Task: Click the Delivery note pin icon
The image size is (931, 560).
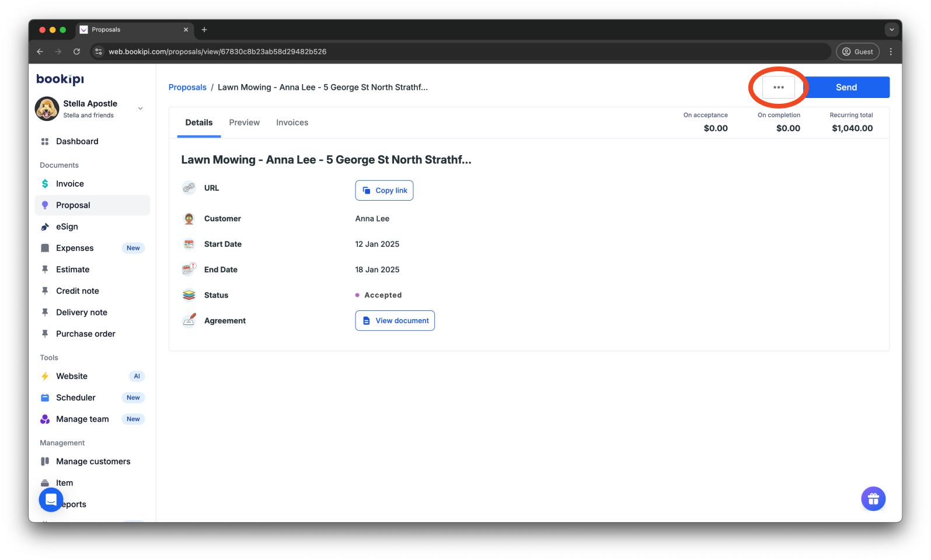Action: (45, 312)
